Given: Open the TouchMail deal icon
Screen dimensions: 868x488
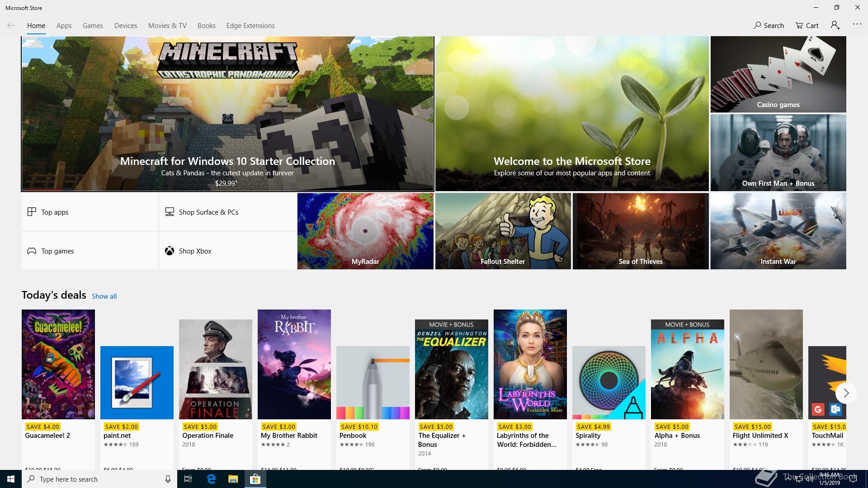Looking at the screenshot, I should (827, 383).
